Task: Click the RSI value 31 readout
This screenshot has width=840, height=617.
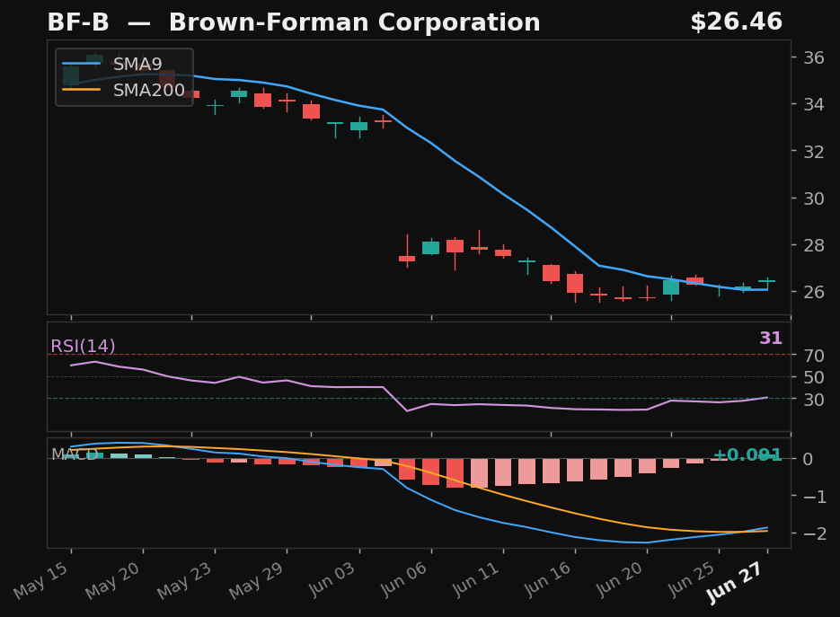Action: pyautogui.click(x=770, y=338)
